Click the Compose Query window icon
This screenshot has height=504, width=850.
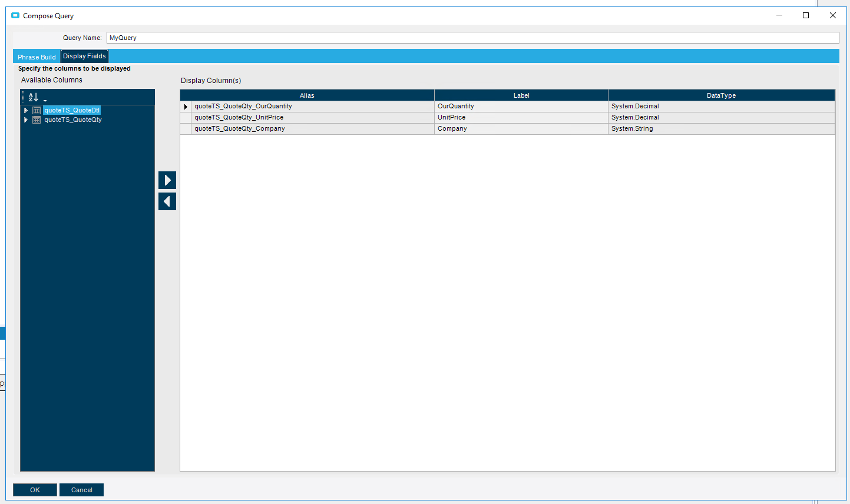15,16
